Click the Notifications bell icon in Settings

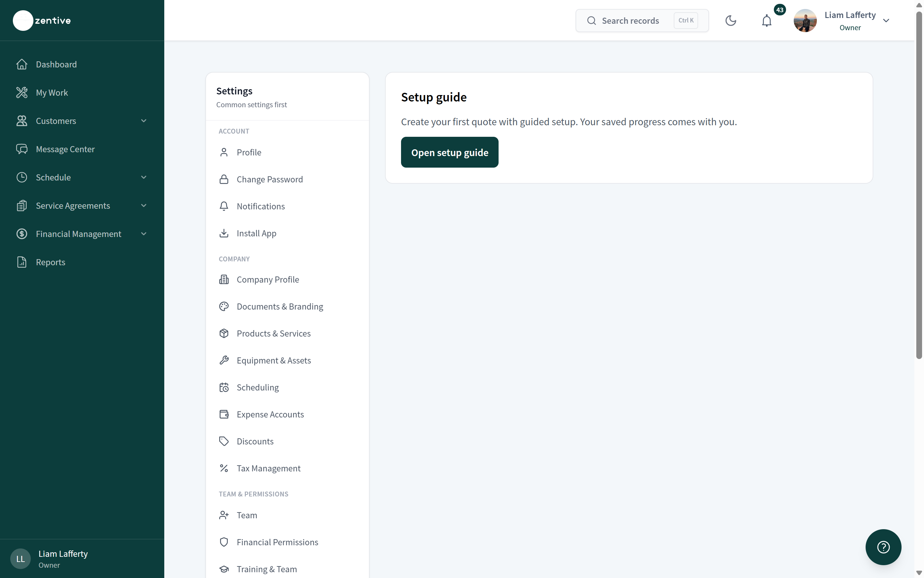(x=224, y=206)
